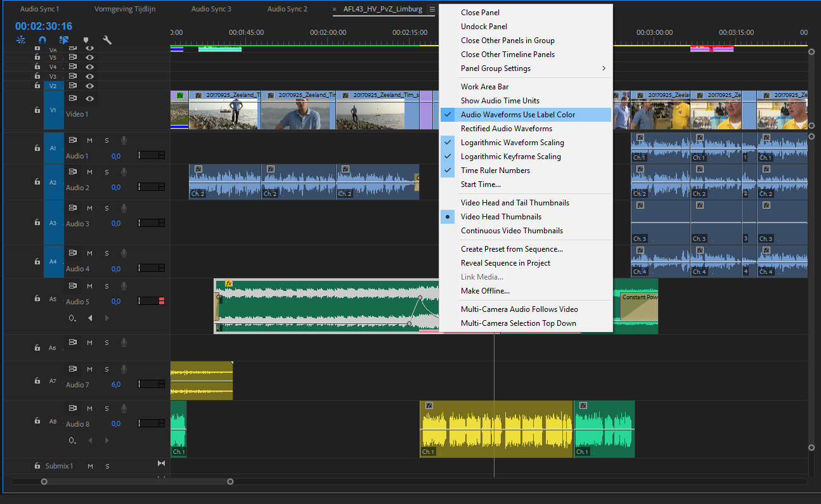Image resolution: width=821 pixels, height=504 pixels.
Task: Click Audio 5 track level meter
Action: [x=152, y=301]
